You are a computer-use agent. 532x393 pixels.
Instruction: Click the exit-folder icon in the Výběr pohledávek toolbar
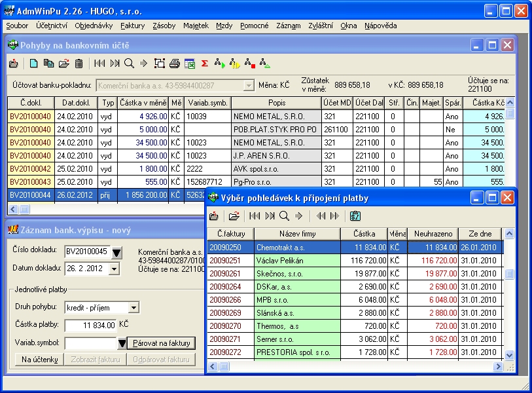pyautogui.click(x=214, y=216)
